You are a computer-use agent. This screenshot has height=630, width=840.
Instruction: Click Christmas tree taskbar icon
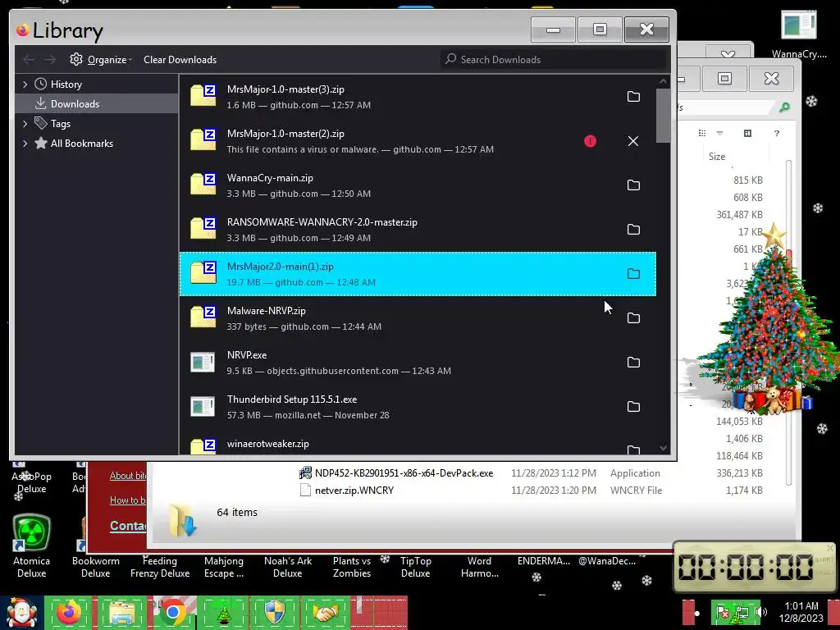pos(223,612)
